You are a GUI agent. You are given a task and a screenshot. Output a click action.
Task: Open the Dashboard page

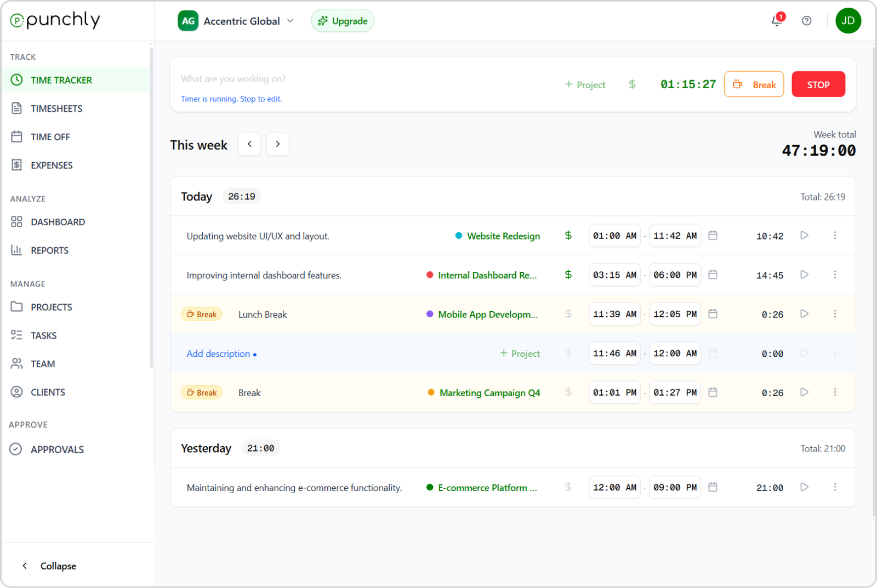(58, 221)
